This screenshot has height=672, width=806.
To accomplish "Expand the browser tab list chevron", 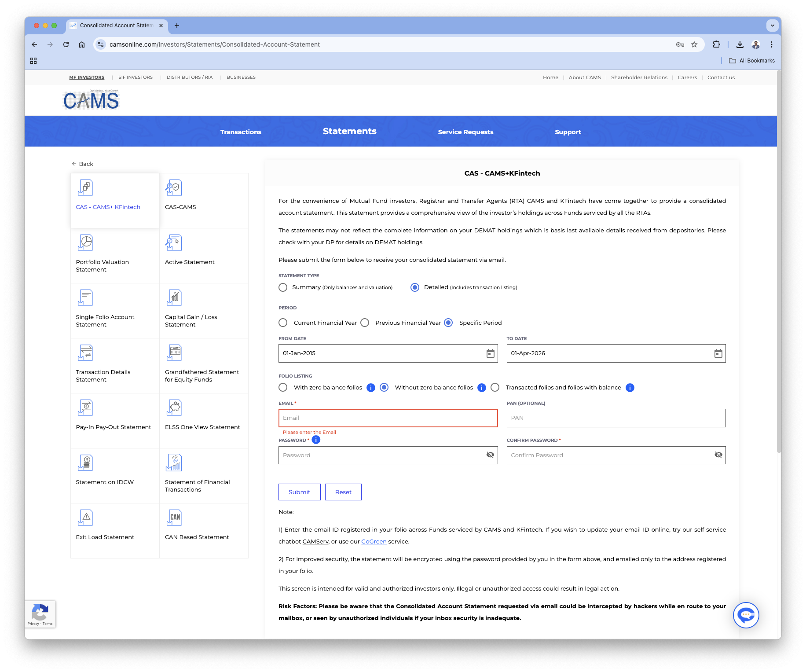I will click(772, 26).
